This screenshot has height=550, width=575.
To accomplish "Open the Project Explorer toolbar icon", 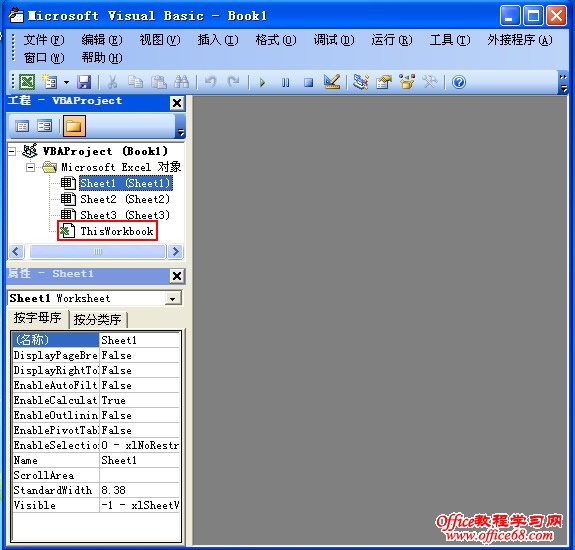I will 360,82.
